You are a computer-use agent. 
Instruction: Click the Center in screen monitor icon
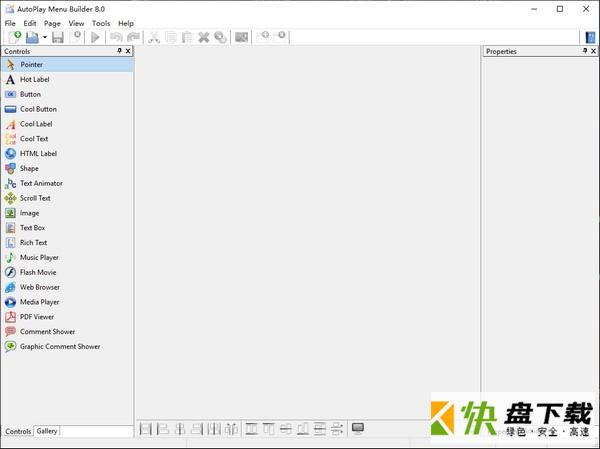coord(358,428)
